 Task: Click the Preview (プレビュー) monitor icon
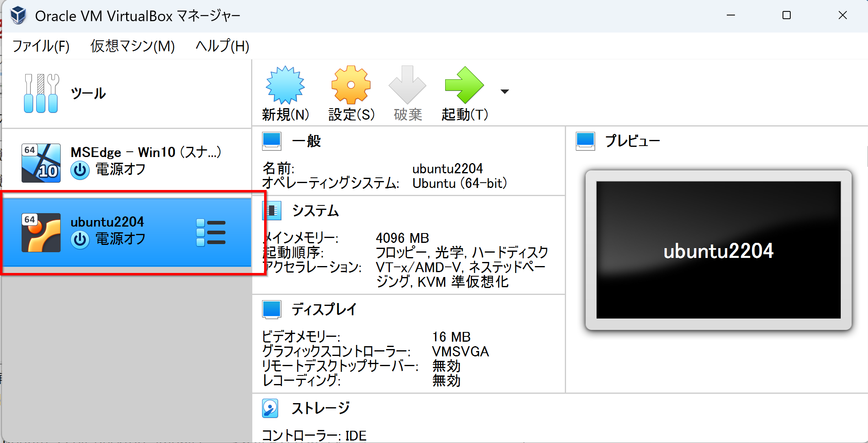pos(586,141)
